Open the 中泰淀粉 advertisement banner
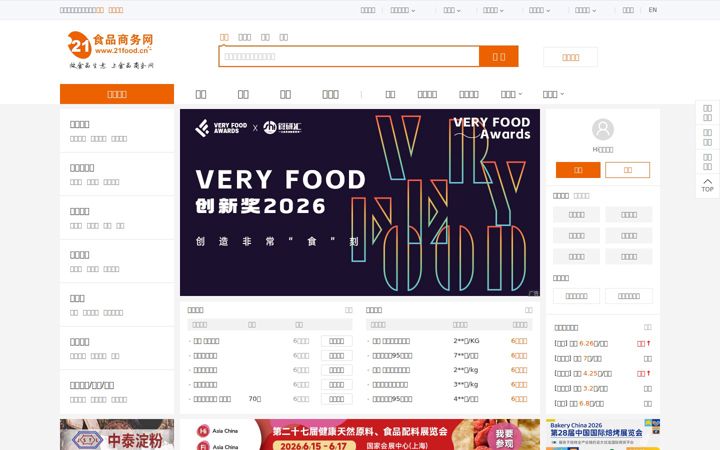 117,434
